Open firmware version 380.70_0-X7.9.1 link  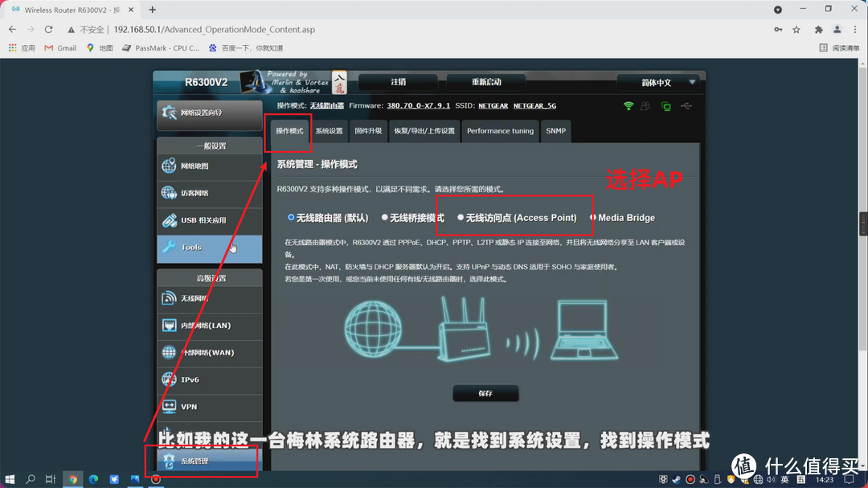tap(418, 106)
